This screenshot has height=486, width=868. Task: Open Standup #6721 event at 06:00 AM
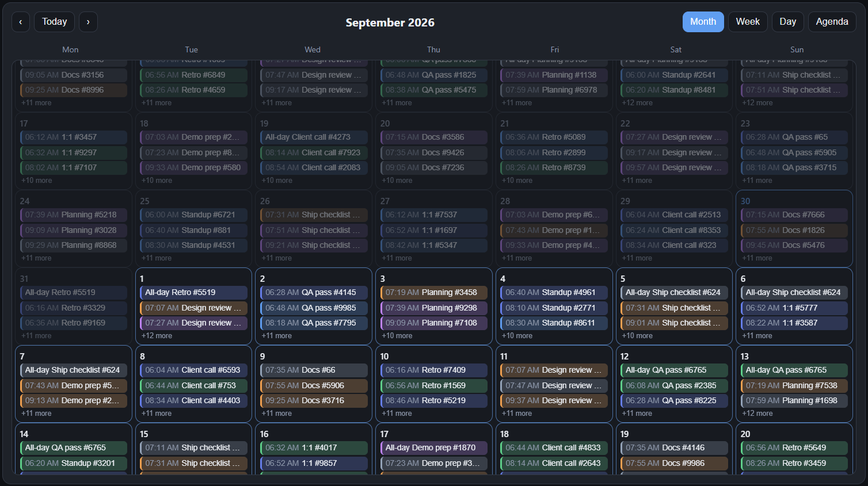[193, 215]
